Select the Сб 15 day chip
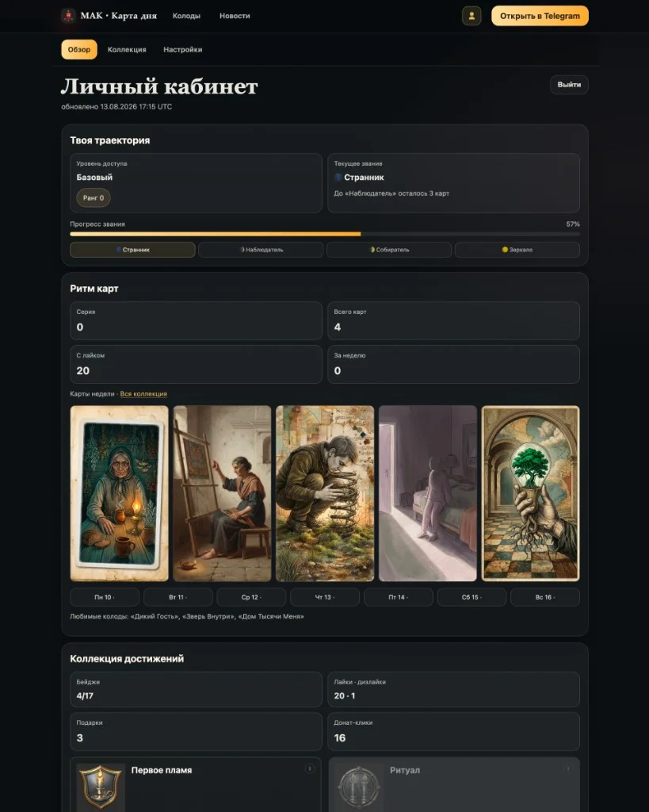Viewport: 649px width, 812px height. (472, 597)
